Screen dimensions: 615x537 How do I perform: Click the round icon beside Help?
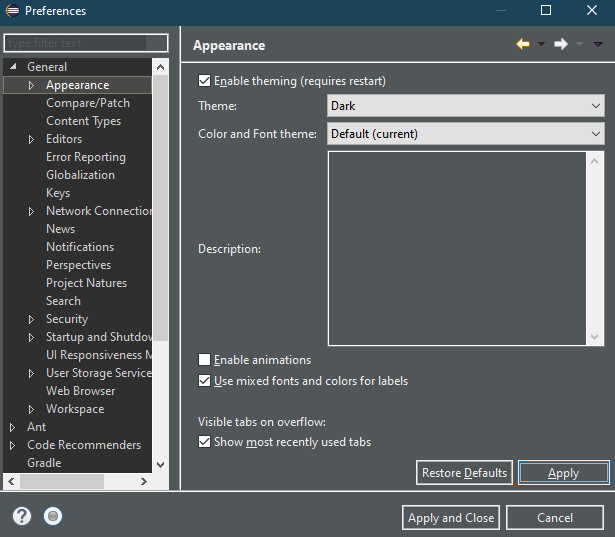(54, 517)
